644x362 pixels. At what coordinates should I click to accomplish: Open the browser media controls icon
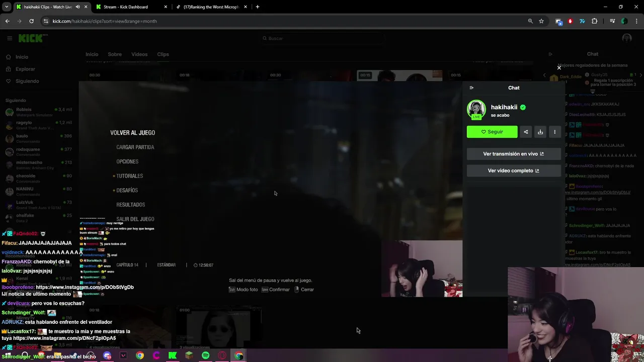pyautogui.click(x=612, y=21)
